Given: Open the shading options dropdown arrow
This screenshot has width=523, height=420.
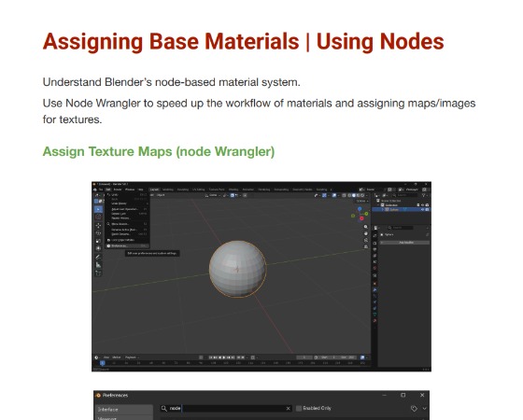Looking at the screenshot, I should coord(366,195).
